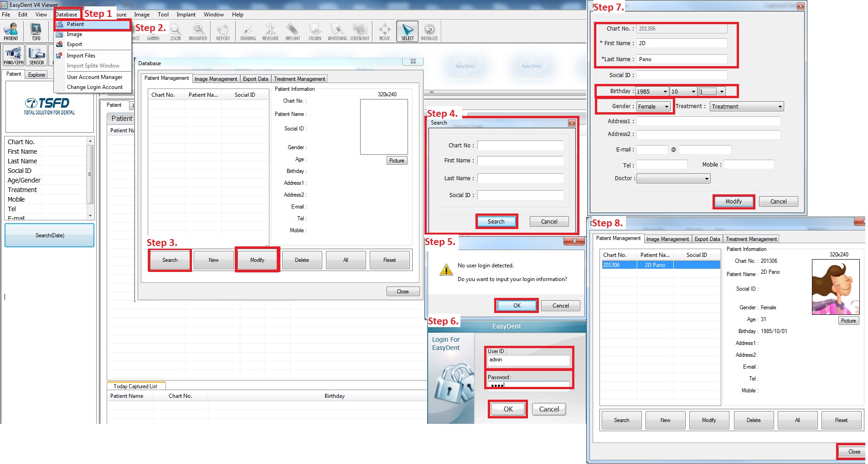Image resolution: width=868 pixels, height=464 pixels.
Task: Open the Help menu
Action: pos(238,14)
